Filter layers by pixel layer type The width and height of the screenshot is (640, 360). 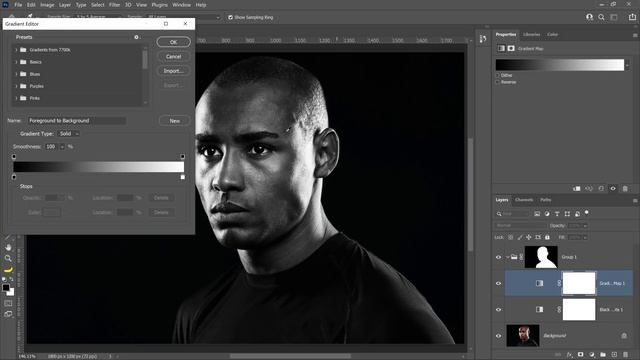tap(537, 213)
